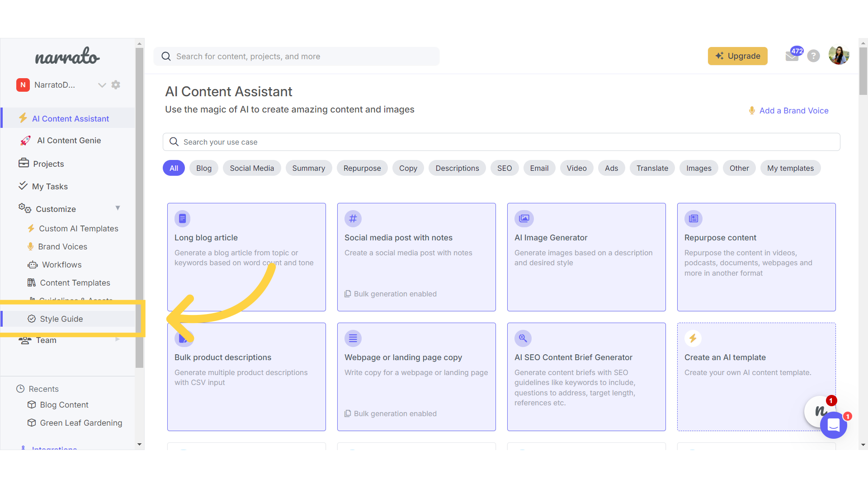This screenshot has height=488, width=868.
Task: Click the lightning icon on Create AI template
Action: pyautogui.click(x=693, y=338)
